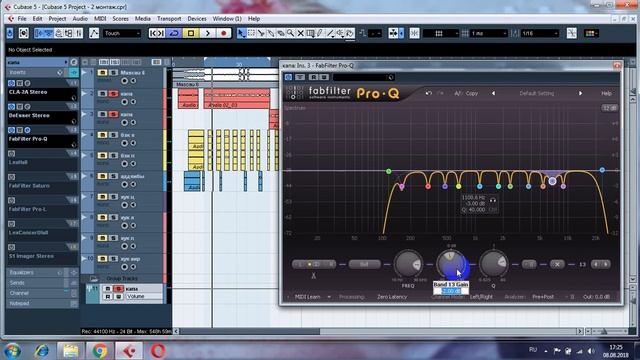Click the Pro-Q Q knob
This screenshot has width=640, height=360.
point(493,264)
